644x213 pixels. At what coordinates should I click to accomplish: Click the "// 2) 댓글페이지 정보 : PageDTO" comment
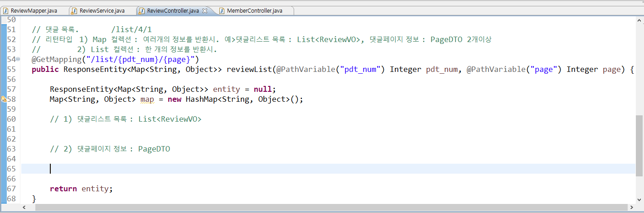(110, 149)
